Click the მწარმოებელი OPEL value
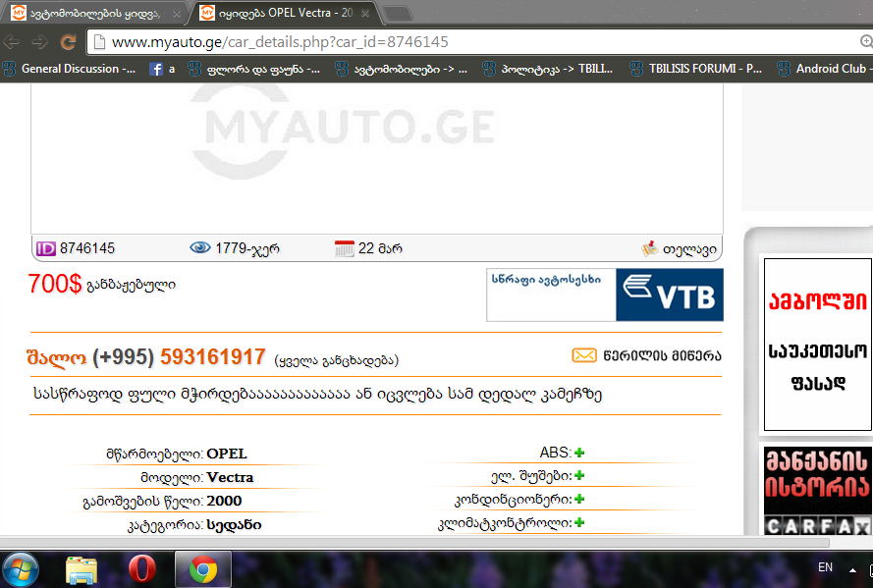The height and width of the screenshot is (588, 873). coord(227,454)
